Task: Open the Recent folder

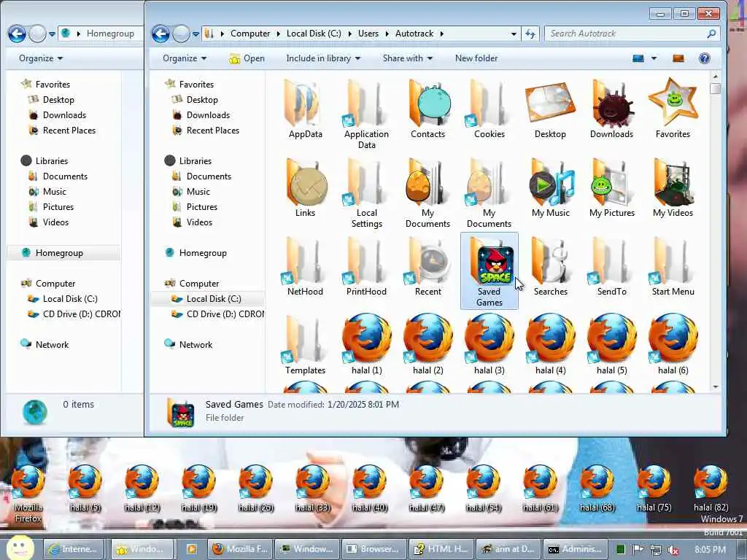Action: [427, 267]
